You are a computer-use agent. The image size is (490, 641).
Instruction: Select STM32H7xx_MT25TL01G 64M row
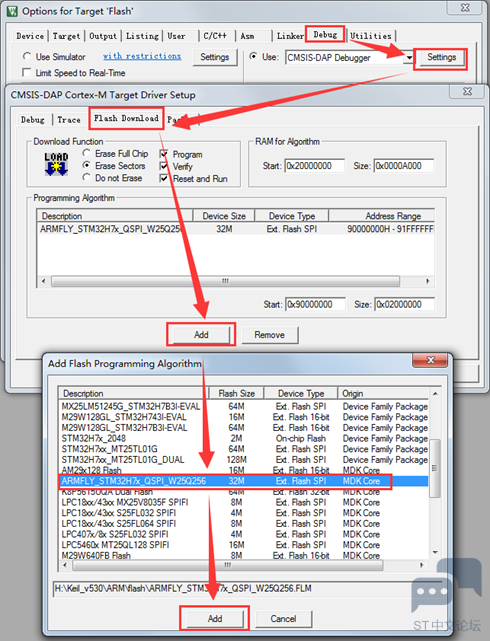pyautogui.click(x=244, y=449)
